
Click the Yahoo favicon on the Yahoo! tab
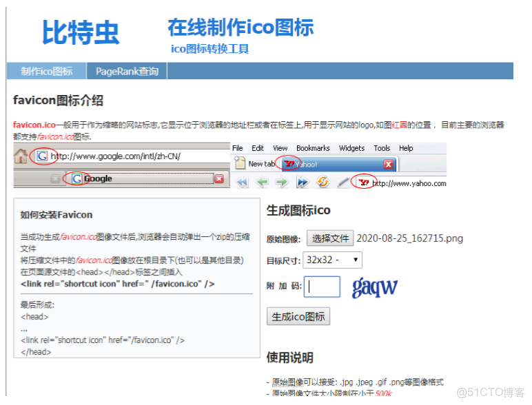[x=289, y=164]
